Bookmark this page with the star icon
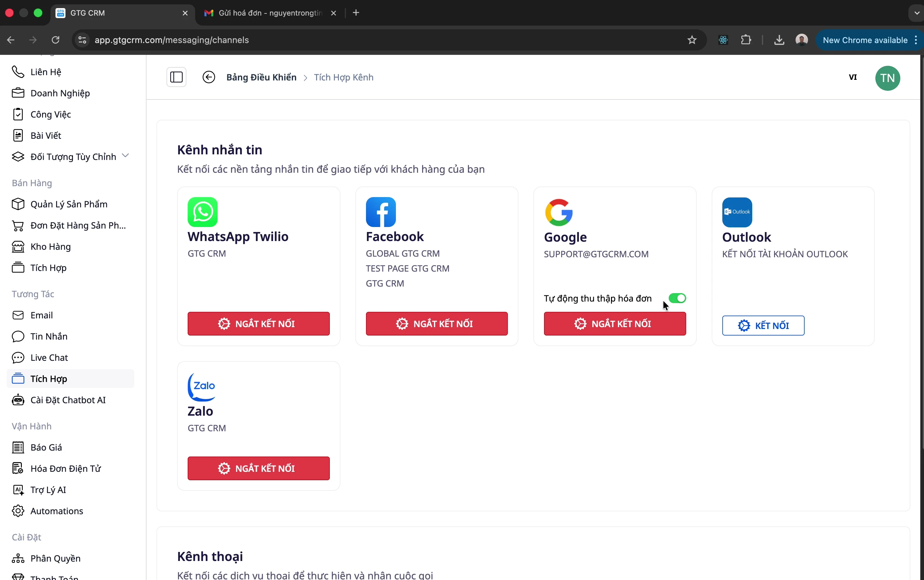The height and width of the screenshot is (580, 924). tap(692, 40)
